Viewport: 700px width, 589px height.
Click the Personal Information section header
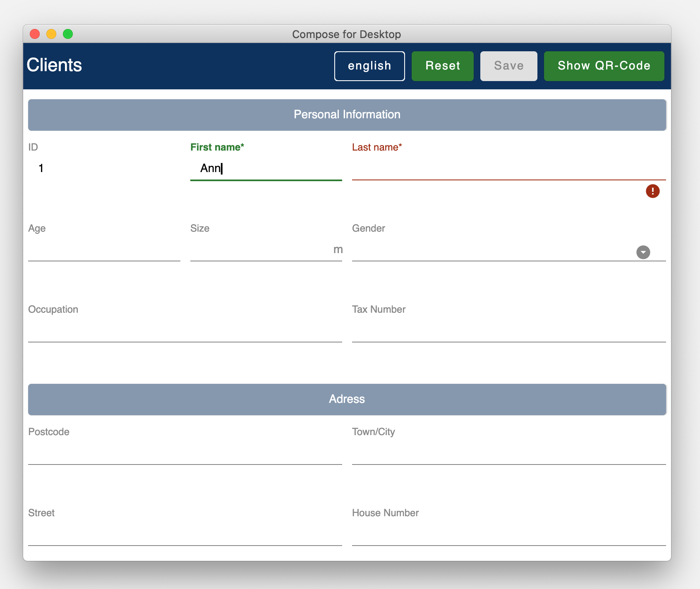point(347,115)
